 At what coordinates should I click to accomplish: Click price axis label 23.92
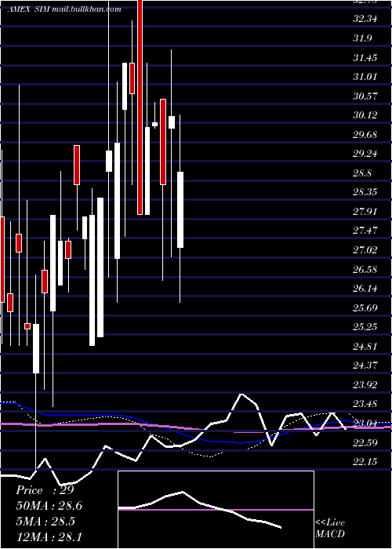[365, 385]
